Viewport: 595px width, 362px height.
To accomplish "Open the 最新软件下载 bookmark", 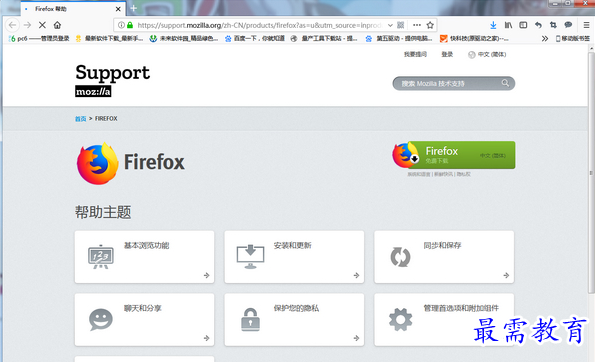I will tap(109, 38).
